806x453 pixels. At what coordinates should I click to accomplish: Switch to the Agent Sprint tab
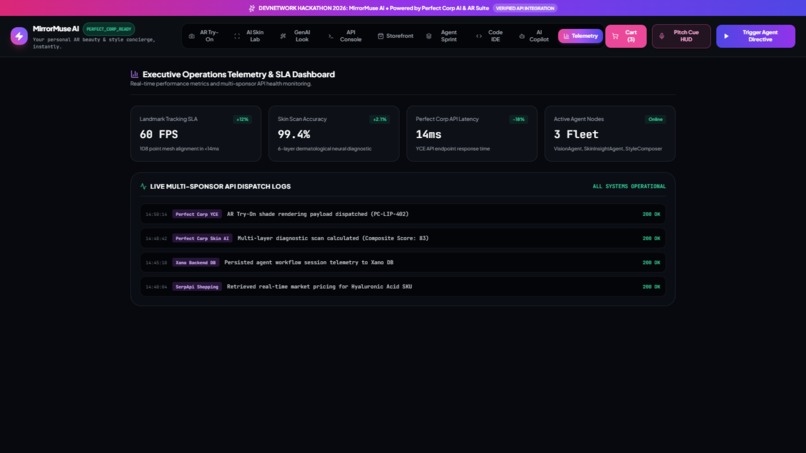click(x=443, y=36)
